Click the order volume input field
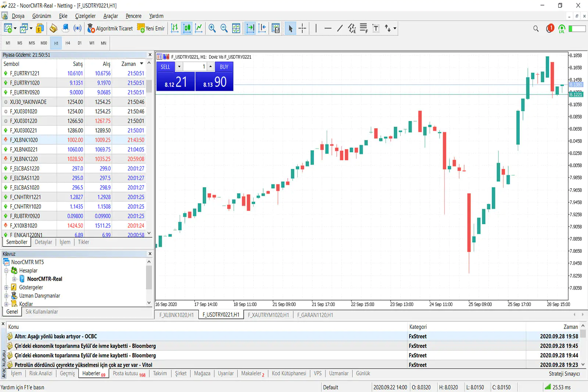Image resolution: width=588 pixels, height=392 pixels. [195, 66]
